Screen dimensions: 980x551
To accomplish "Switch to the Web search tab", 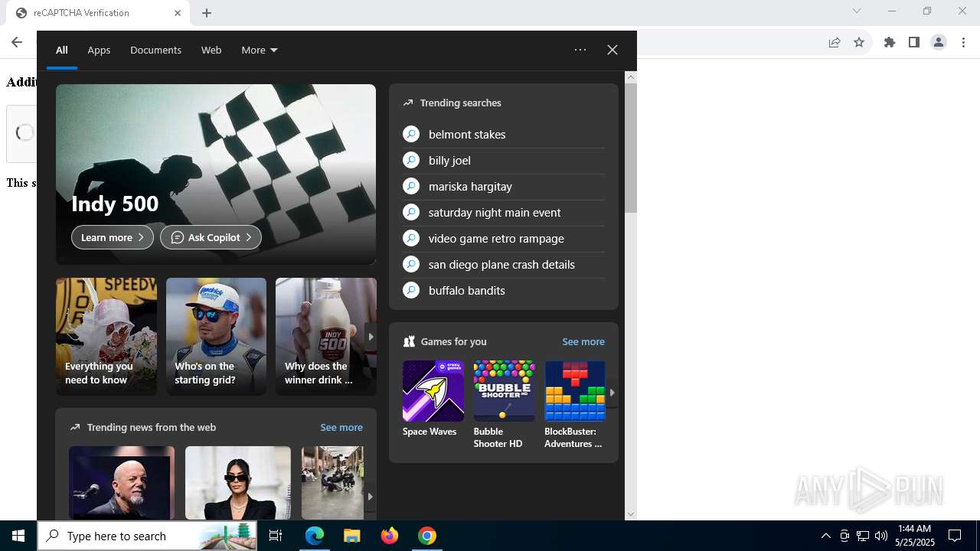I will click(x=211, y=50).
